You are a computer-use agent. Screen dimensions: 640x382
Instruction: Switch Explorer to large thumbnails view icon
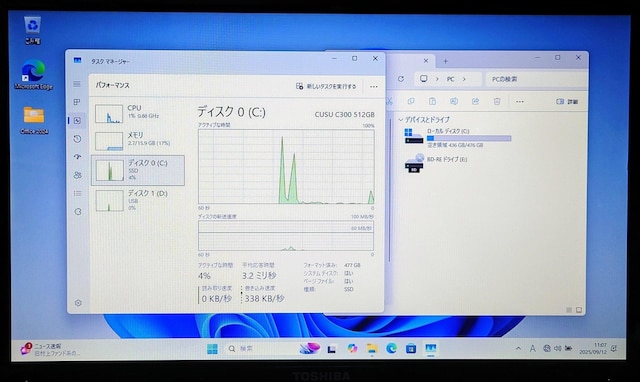tap(579, 310)
